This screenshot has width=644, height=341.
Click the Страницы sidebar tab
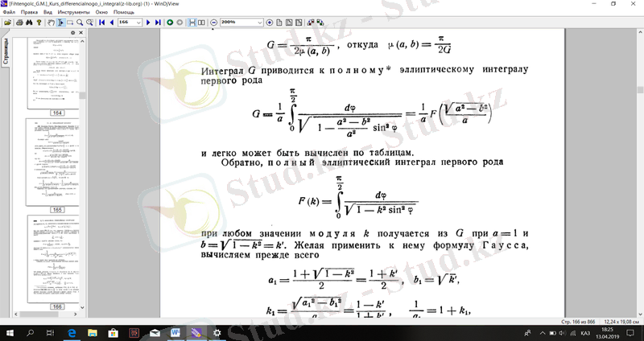(x=5, y=59)
